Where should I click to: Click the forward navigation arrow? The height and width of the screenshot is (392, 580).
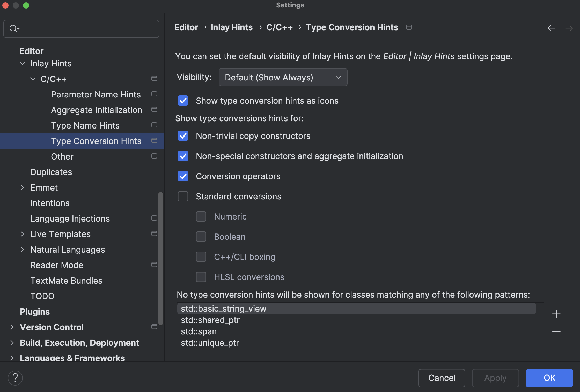tap(569, 28)
